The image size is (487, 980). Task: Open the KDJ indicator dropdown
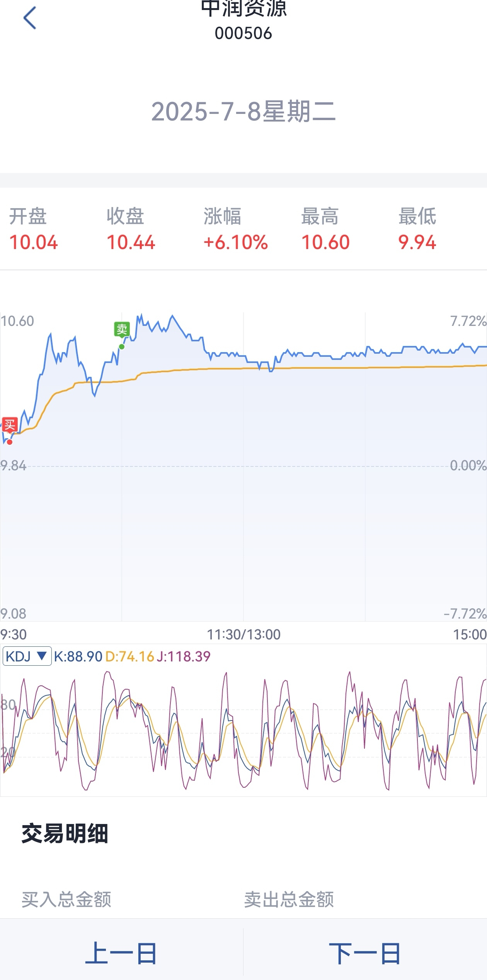[x=27, y=656]
